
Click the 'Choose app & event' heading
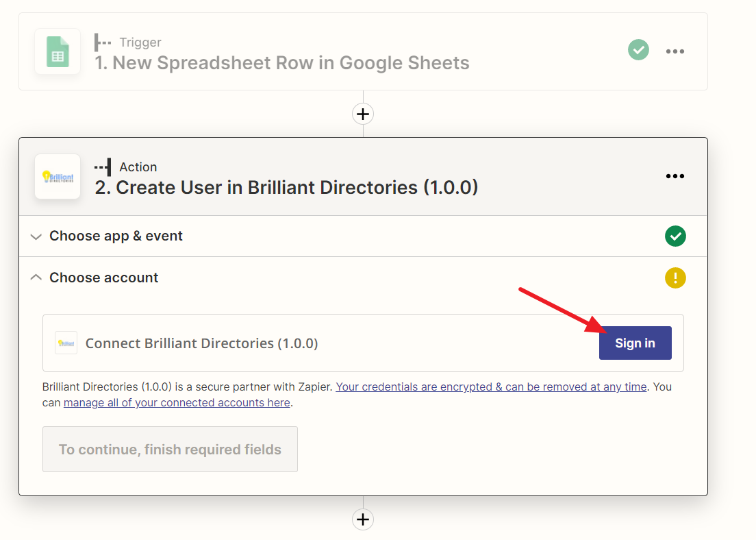tap(116, 236)
